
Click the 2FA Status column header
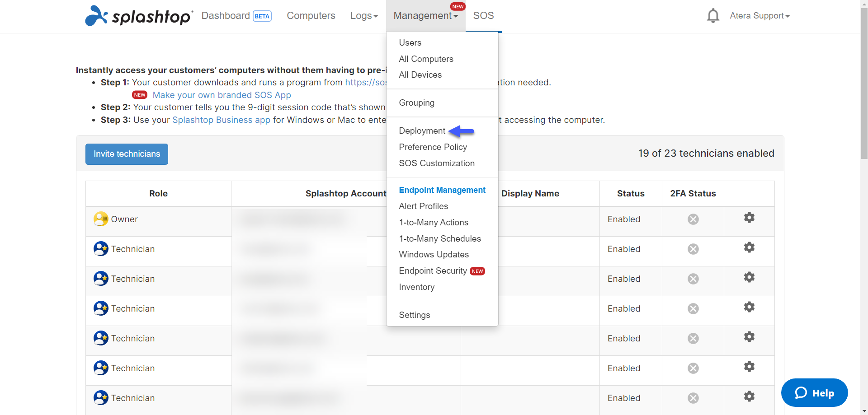pyautogui.click(x=693, y=194)
